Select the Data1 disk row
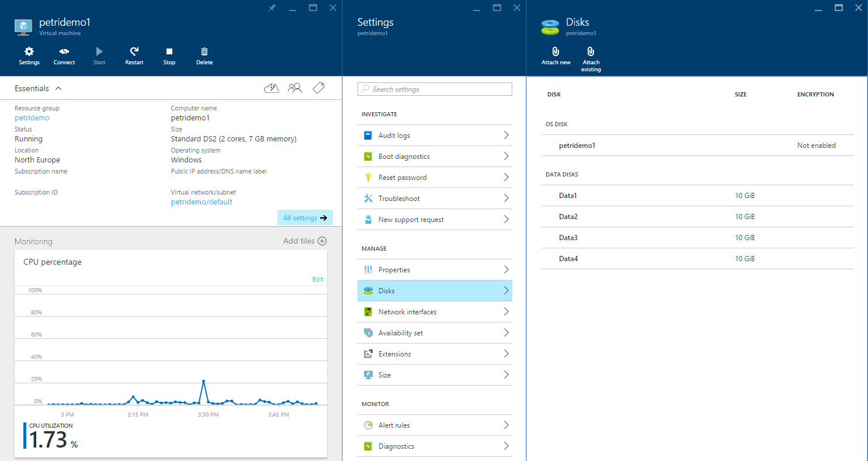The height and width of the screenshot is (461, 868). click(697, 195)
